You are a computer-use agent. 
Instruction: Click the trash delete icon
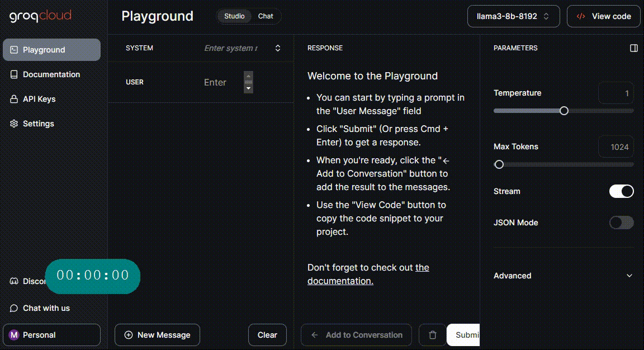tap(432, 335)
